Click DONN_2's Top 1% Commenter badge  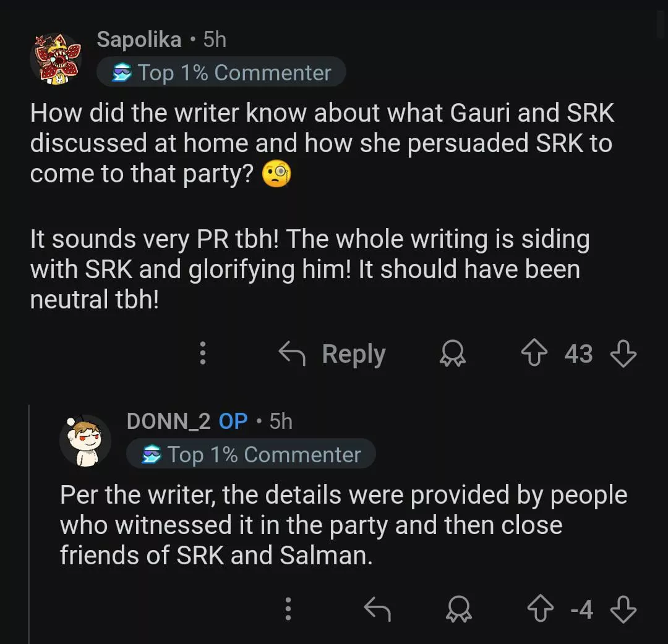tap(250, 454)
